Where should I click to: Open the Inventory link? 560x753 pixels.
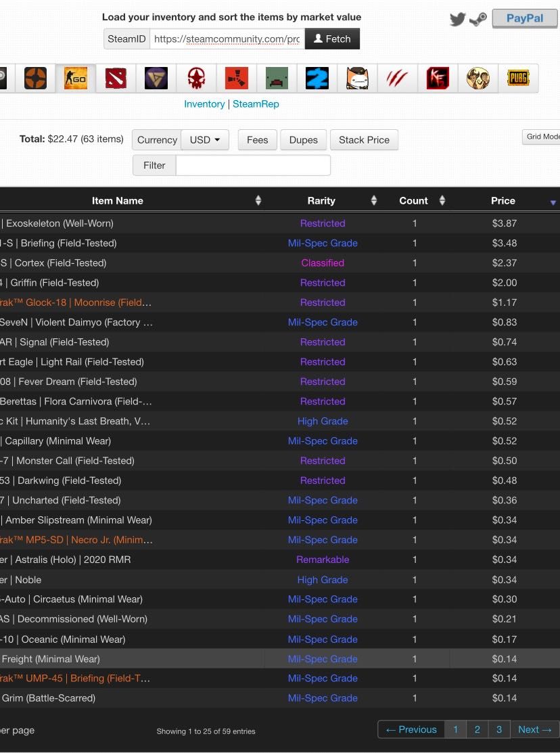pos(204,104)
